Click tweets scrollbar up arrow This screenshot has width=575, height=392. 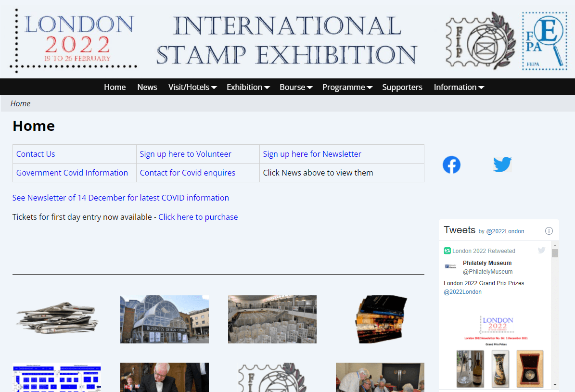555,245
